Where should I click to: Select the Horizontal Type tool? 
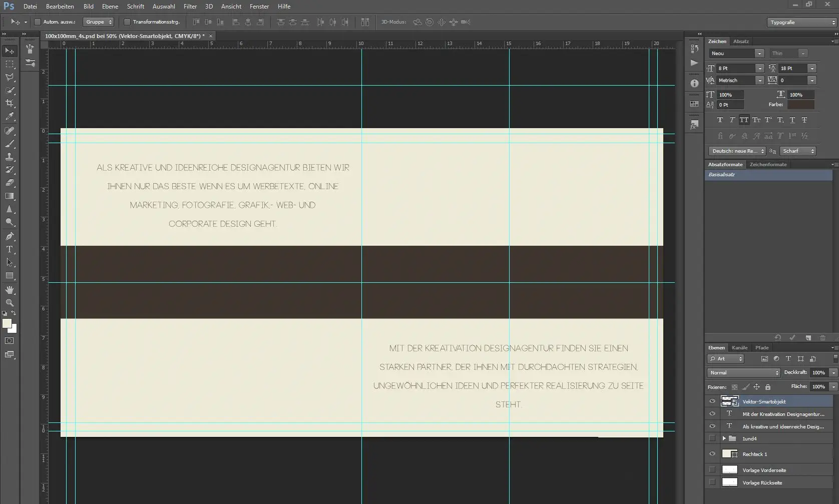pos(10,250)
